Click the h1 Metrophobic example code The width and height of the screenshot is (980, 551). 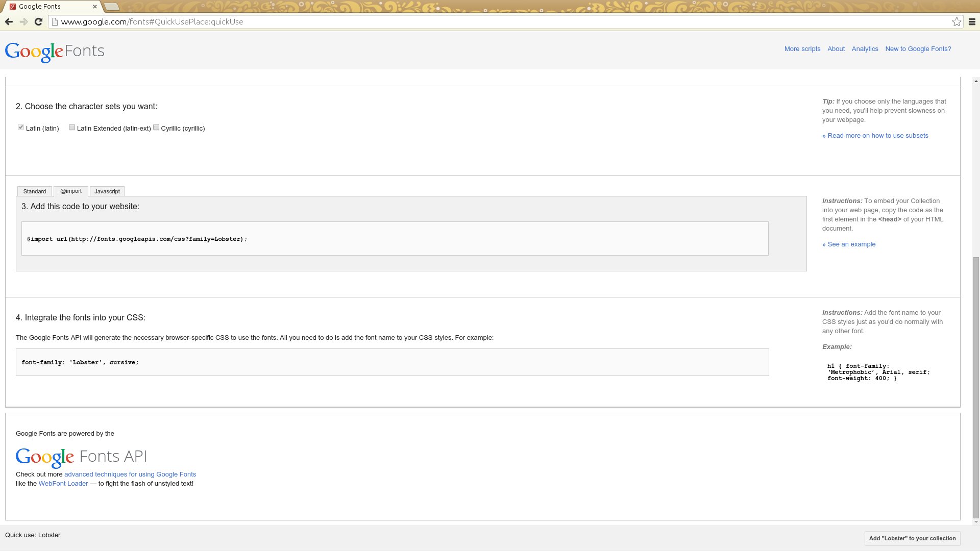click(x=878, y=372)
